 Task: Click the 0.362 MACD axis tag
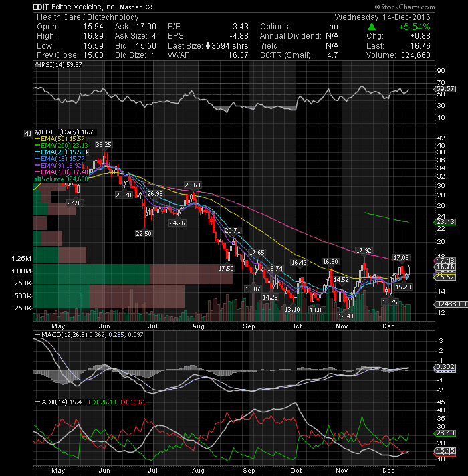[445, 367]
